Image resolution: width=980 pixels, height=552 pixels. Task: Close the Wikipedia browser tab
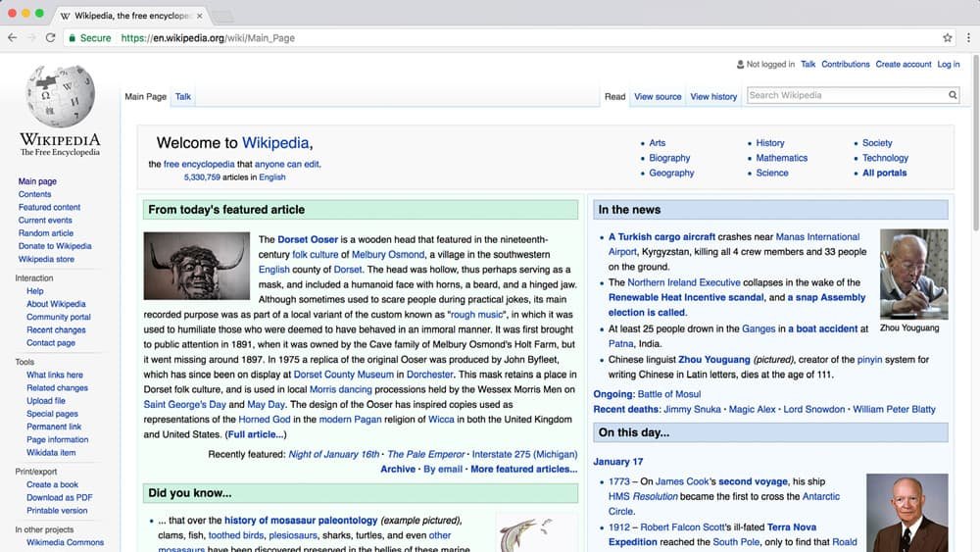coord(199,16)
